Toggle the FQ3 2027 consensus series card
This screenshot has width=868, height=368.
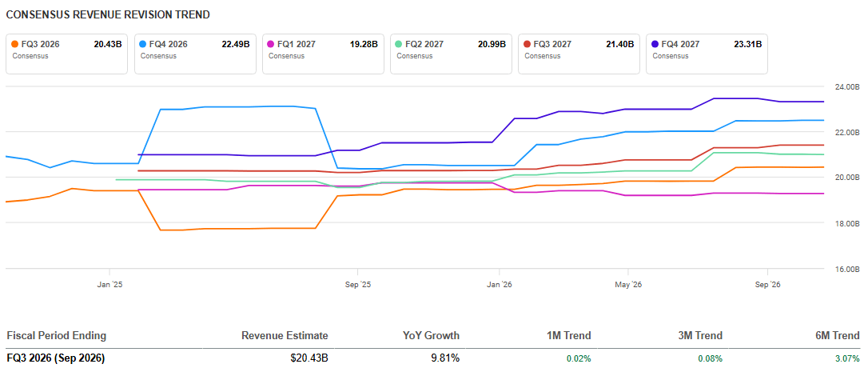(x=579, y=54)
